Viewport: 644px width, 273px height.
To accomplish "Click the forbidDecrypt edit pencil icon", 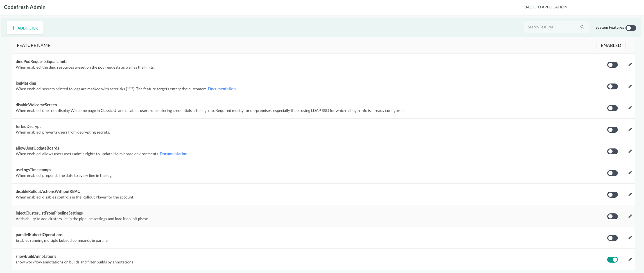I will [630, 130].
